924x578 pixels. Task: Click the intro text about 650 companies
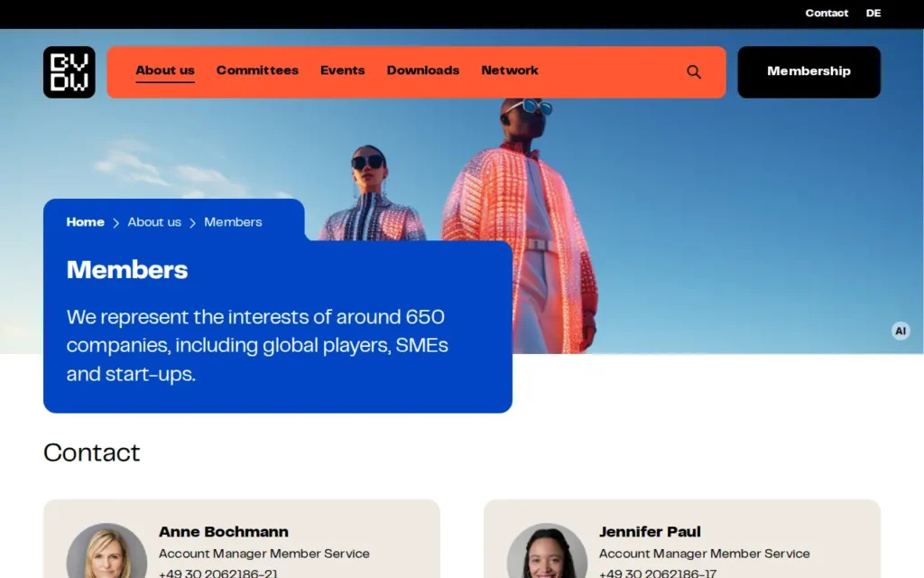click(x=257, y=346)
